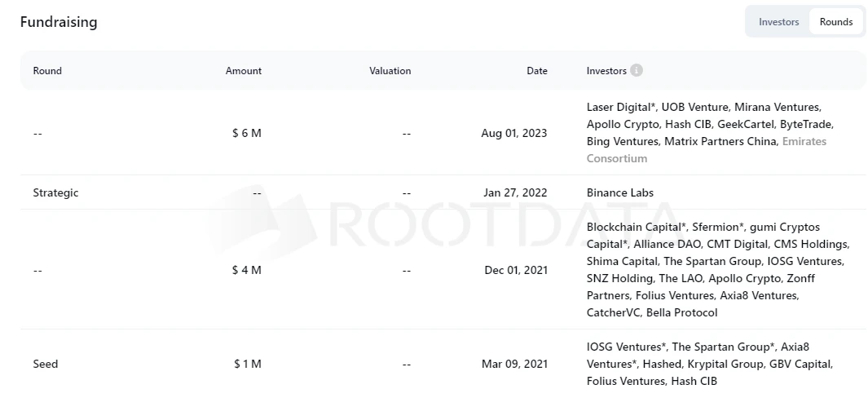Viewport: 868px width, 420px height.
Task: Switch to the Rounds tab
Action: point(836,22)
